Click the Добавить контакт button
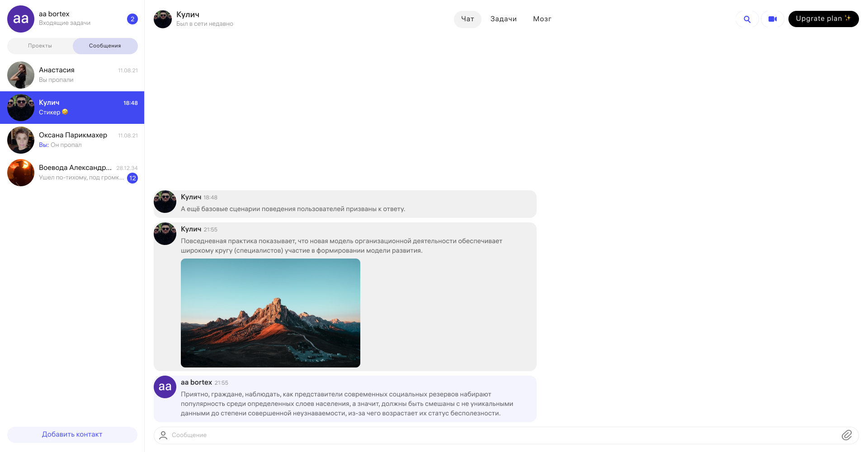Image resolution: width=868 pixels, height=452 pixels. click(x=72, y=434)
